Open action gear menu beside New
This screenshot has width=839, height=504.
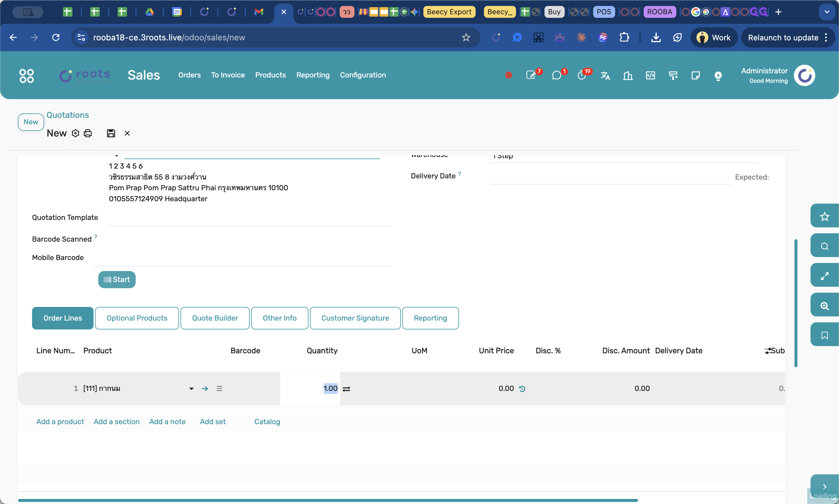75,134
